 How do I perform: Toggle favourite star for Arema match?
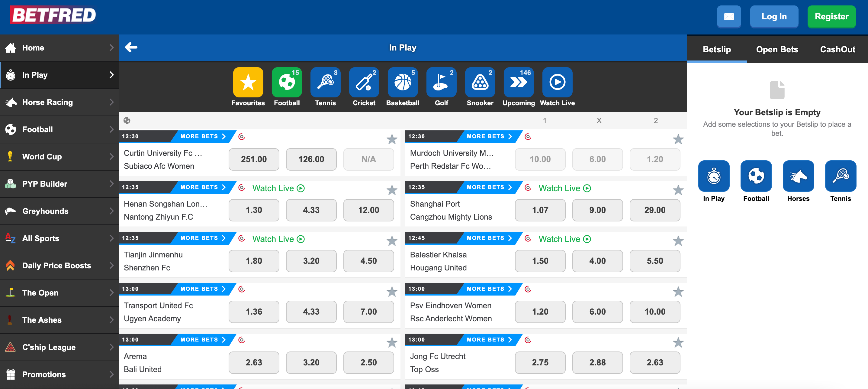[x=391, y=343]
